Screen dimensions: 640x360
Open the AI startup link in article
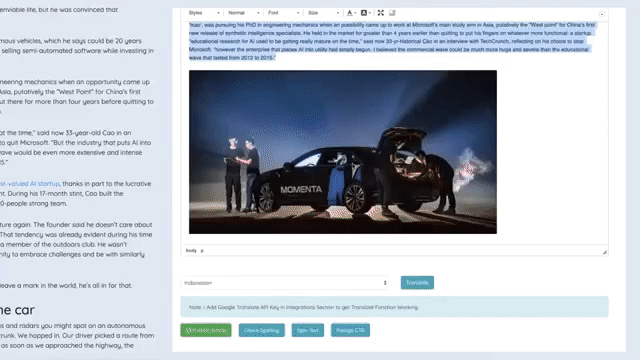click(x=30, y=184)
